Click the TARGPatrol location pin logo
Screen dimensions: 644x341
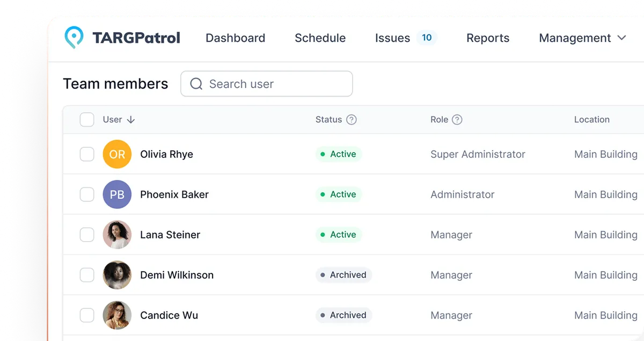tap(74, 38)
